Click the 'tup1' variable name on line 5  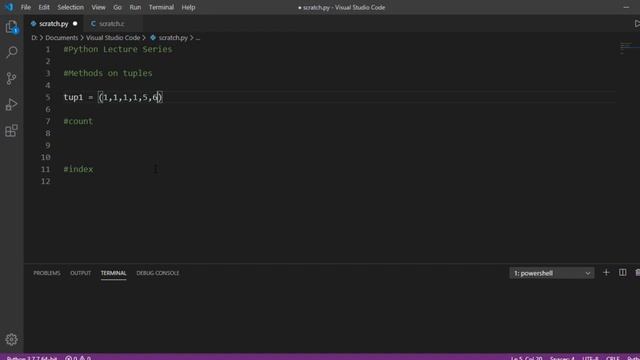pos(73,97)
